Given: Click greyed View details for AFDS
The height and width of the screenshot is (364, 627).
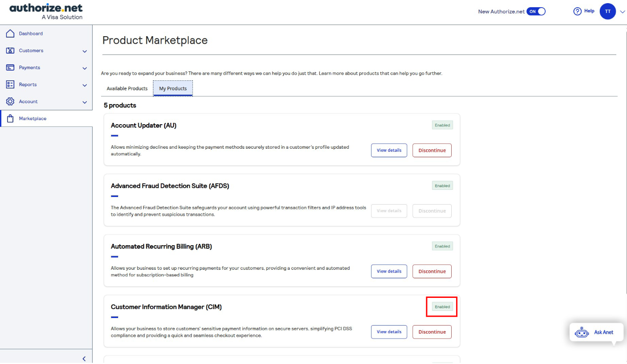Looking at the screenshot, I should [389, 211].
